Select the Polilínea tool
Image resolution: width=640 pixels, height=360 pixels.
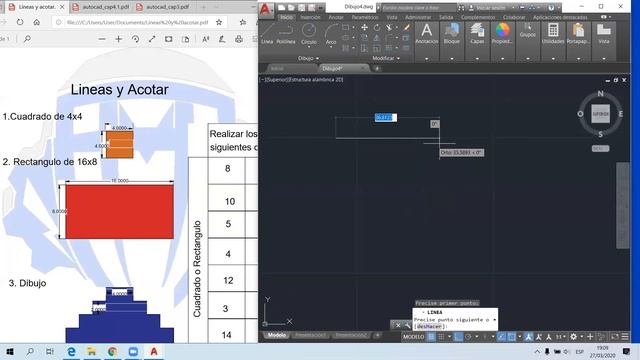pos(285,33)
